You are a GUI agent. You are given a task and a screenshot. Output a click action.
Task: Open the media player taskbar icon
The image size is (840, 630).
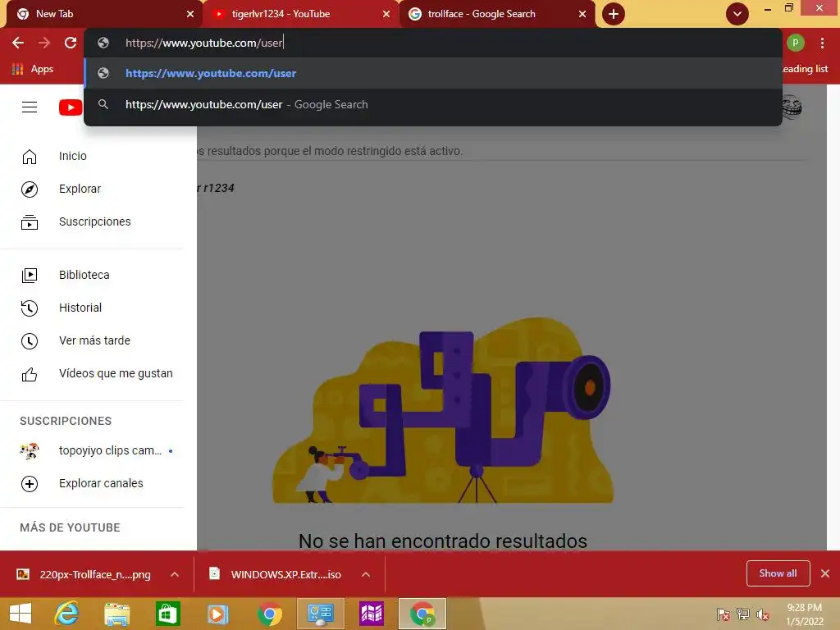pyautogui.click(x=217, y=614)
